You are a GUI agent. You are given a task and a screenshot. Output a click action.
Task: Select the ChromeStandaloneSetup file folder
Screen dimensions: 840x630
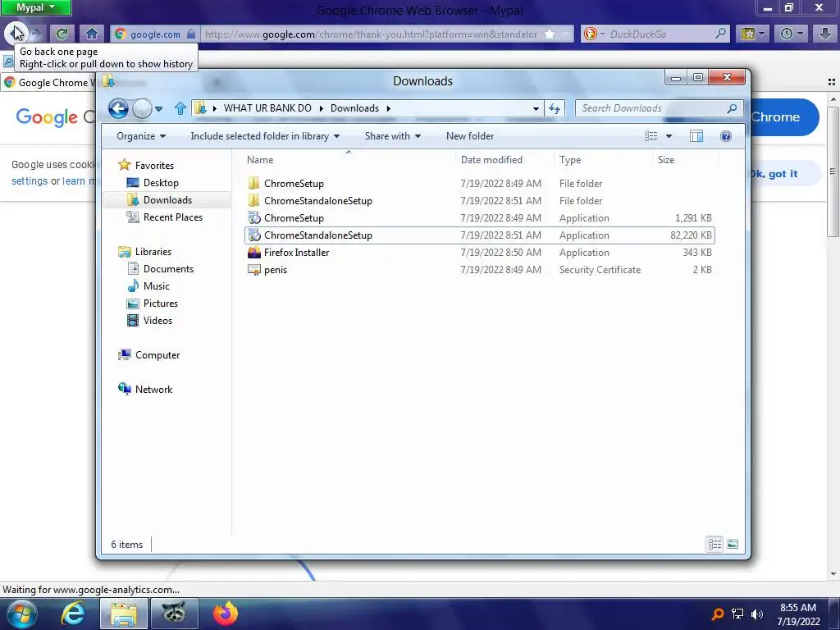[479, 200]
